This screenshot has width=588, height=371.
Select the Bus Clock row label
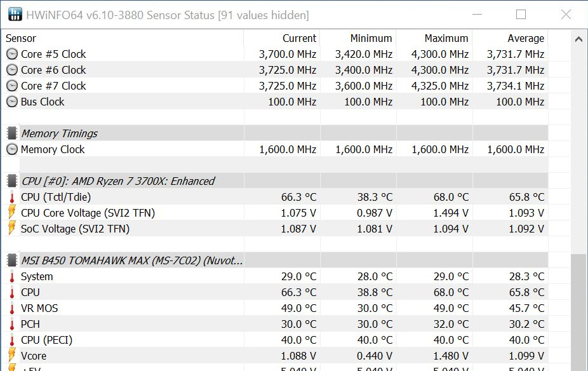tap(43, 102)
